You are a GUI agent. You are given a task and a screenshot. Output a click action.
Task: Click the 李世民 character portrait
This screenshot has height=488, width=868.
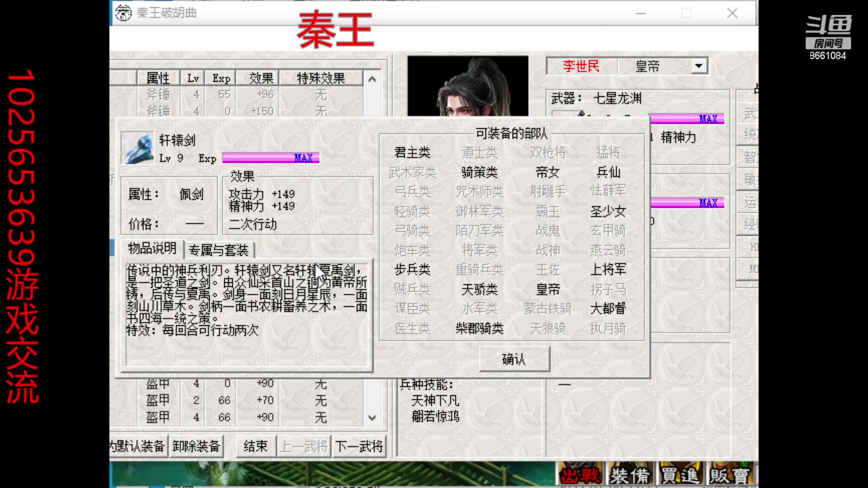[x=468, y=86]
